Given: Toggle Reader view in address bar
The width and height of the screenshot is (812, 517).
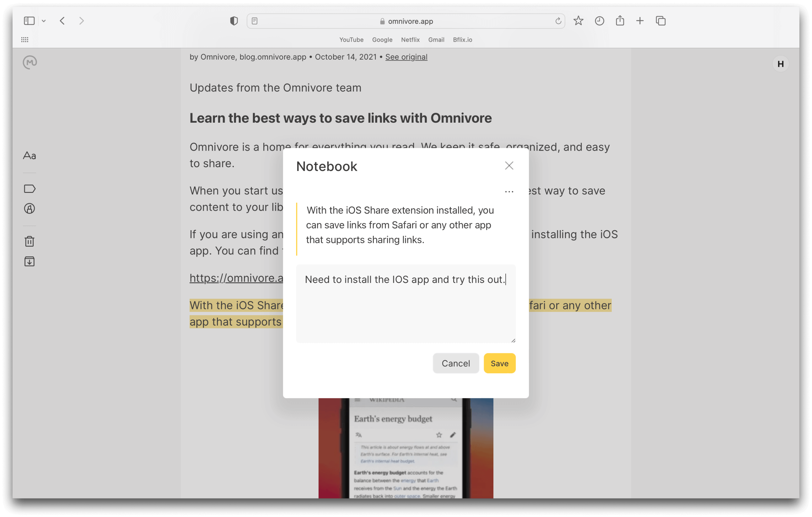Looking at the screenshot, I should click(x=255, y=21).
